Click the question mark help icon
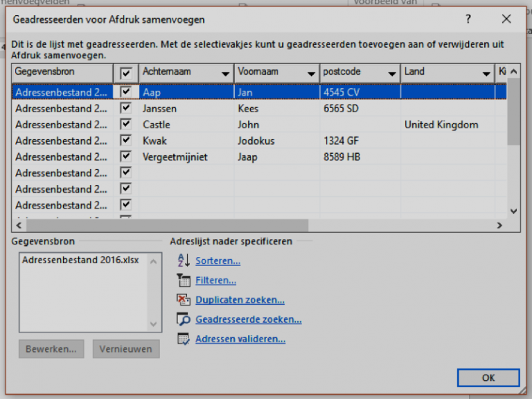 coord(469,19)
